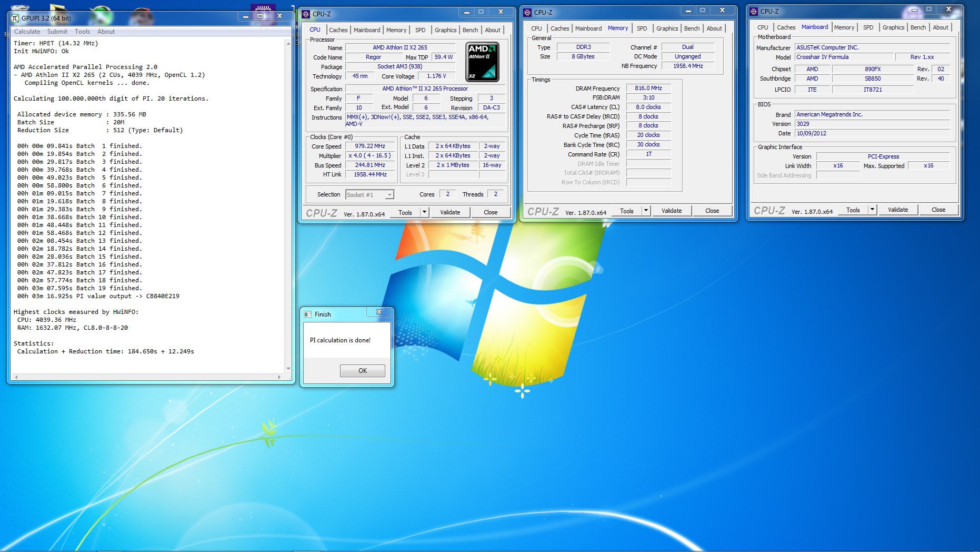Open Socket #1 Selection dropdown
Screen dimensions: 980x552
click(x=369, y=195)
